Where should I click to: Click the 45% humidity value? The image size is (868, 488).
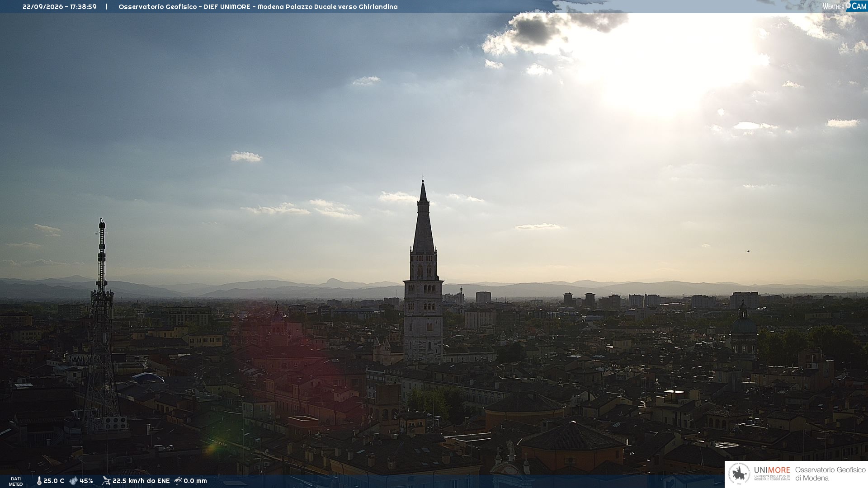[x=86, y=481]
